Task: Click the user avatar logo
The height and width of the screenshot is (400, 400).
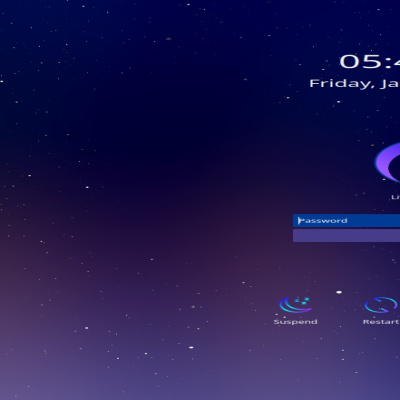Action: [x=387, y=163]
